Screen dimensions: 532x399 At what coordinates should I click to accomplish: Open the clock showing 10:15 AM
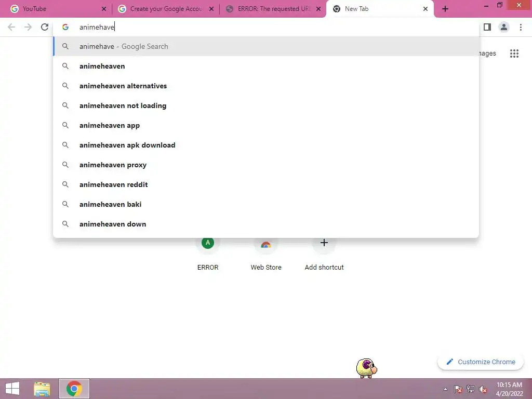tap(509, 389)
